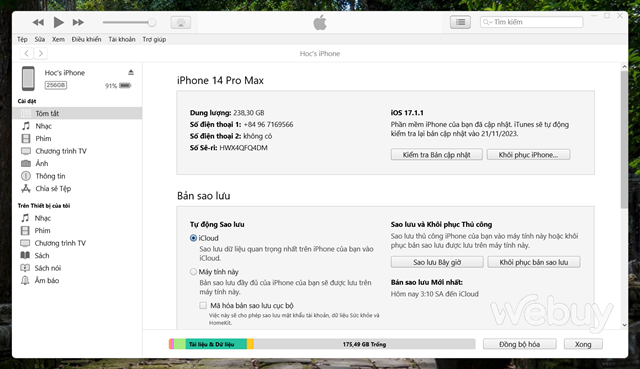Go back with the left chevron

(27, 53)
